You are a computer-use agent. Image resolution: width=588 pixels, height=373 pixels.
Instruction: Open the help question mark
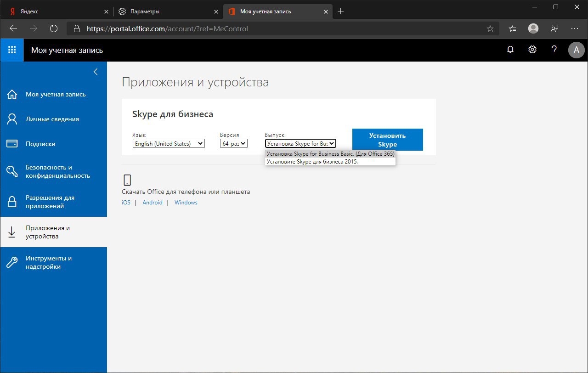click(554, 50)
